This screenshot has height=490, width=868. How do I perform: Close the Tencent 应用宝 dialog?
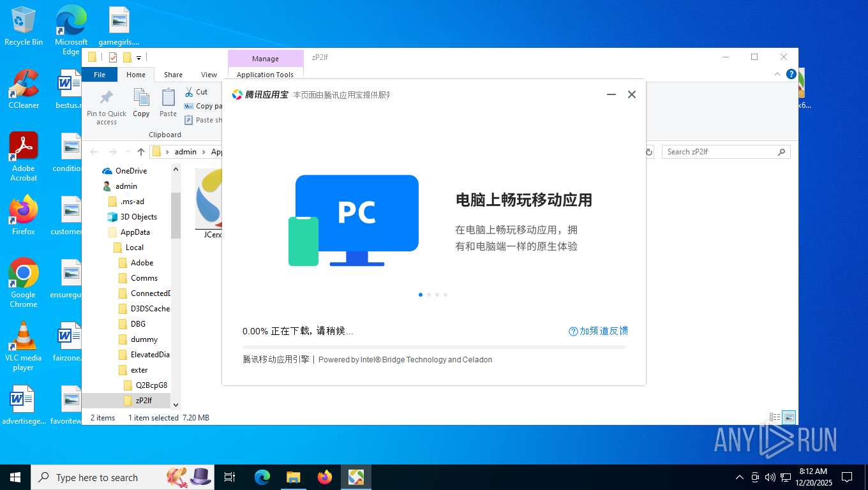point(632,94)
